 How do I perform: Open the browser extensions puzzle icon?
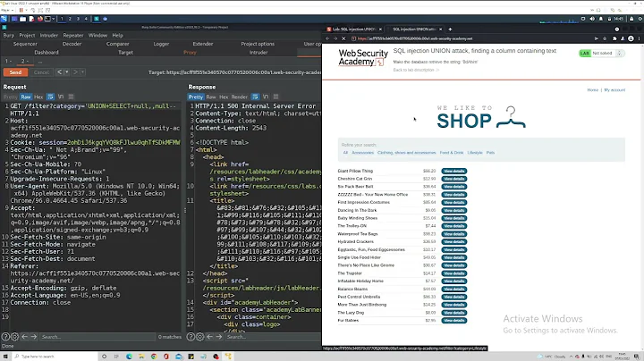pos(614,38)
